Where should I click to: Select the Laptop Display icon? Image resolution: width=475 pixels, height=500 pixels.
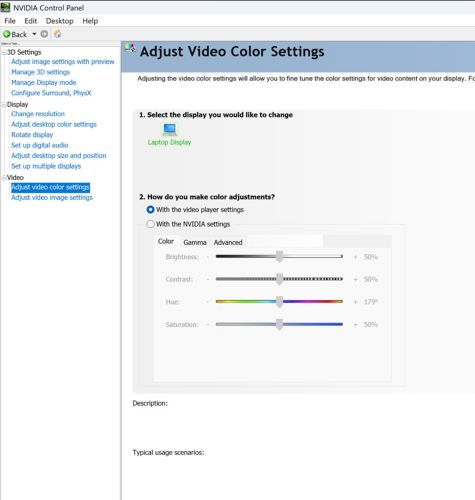pyautogui.click(x=170, y=129)
